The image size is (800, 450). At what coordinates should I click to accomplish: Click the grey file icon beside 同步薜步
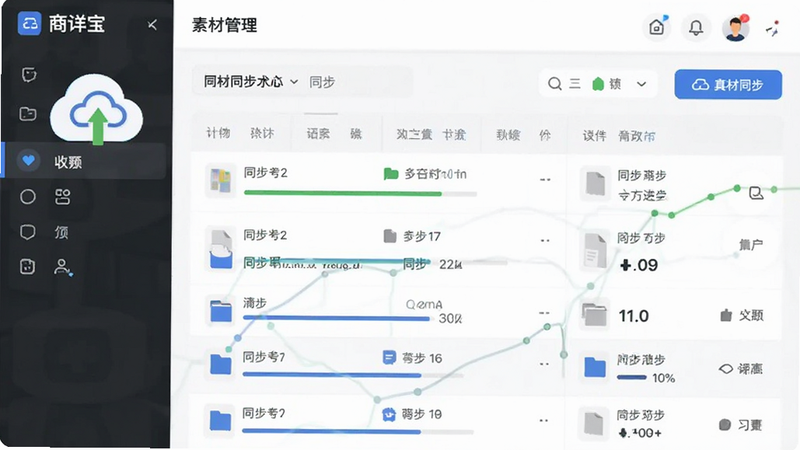point(595,184)
